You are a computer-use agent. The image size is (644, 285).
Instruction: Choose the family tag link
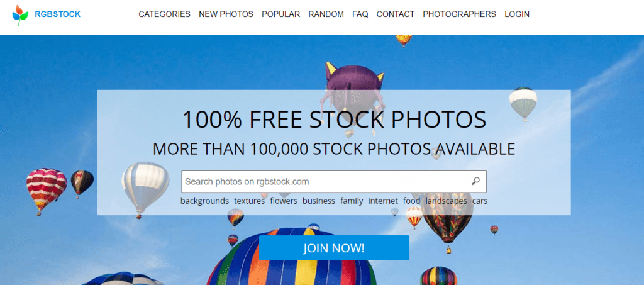[x=352, y=201]
